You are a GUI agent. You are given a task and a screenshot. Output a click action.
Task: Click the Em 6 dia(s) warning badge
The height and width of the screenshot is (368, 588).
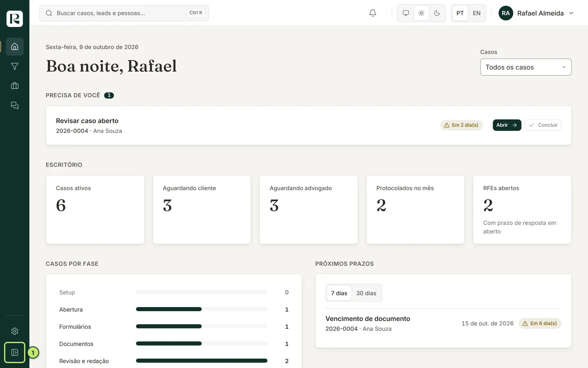point(540,323)
